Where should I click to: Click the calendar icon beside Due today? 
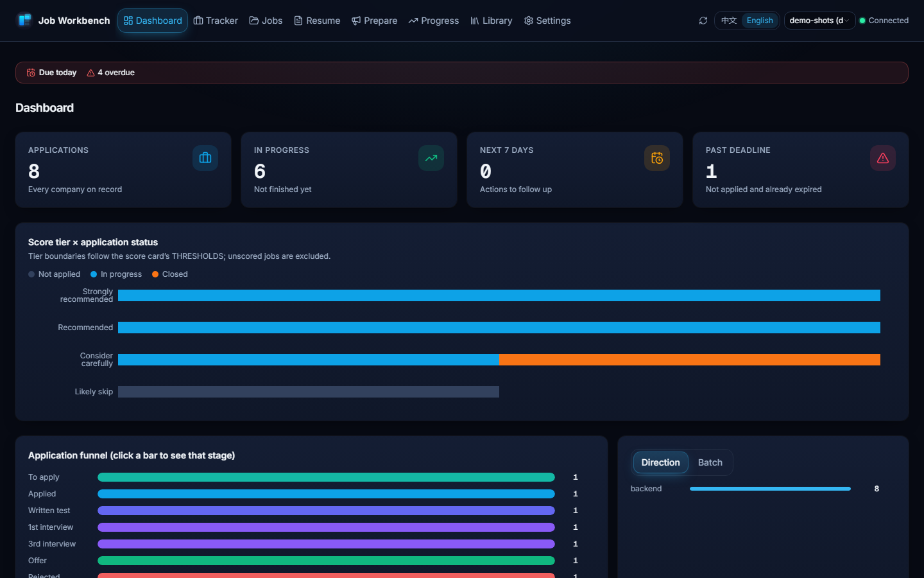click(31, 73)
